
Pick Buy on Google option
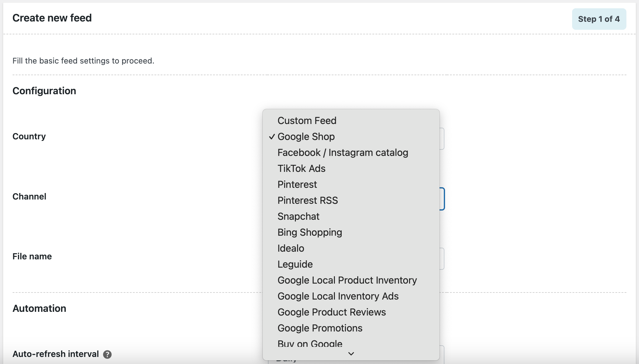click(x=351, y=343)
